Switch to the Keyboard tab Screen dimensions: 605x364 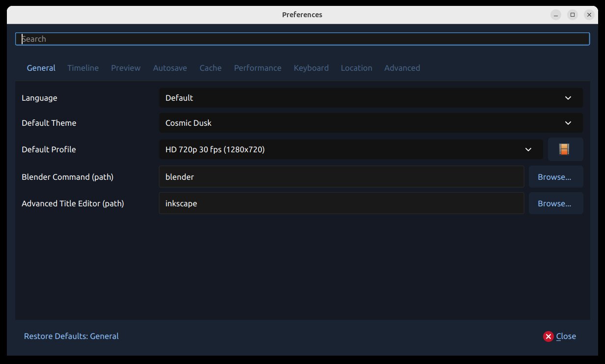click(311, 68)
